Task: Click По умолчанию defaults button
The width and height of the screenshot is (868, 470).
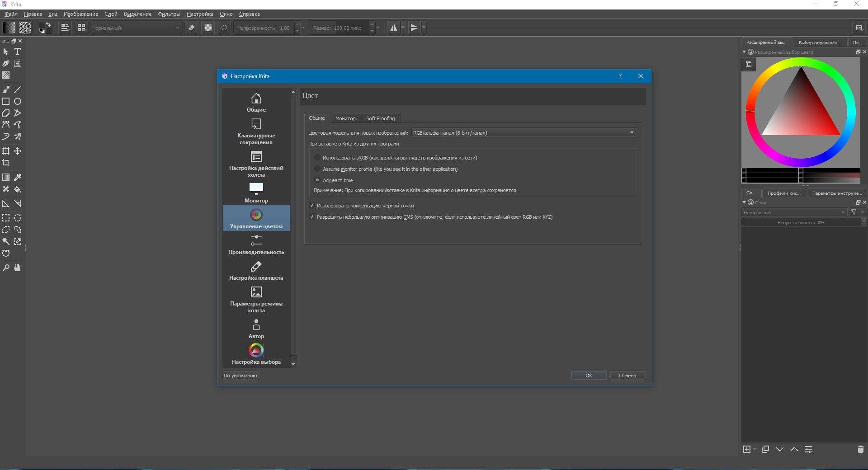Action: pos(240,376)
